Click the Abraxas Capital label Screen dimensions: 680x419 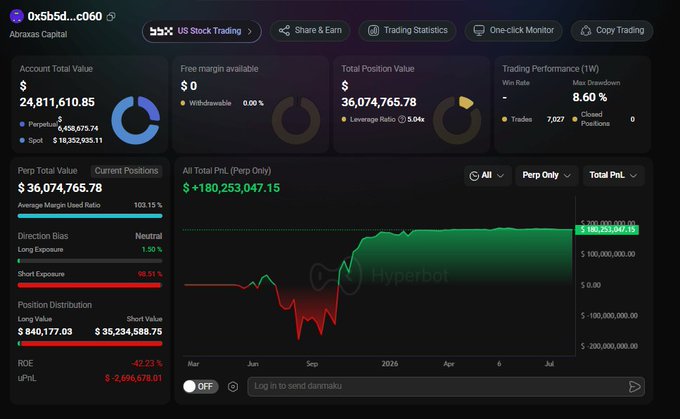(x=38, y=34)
